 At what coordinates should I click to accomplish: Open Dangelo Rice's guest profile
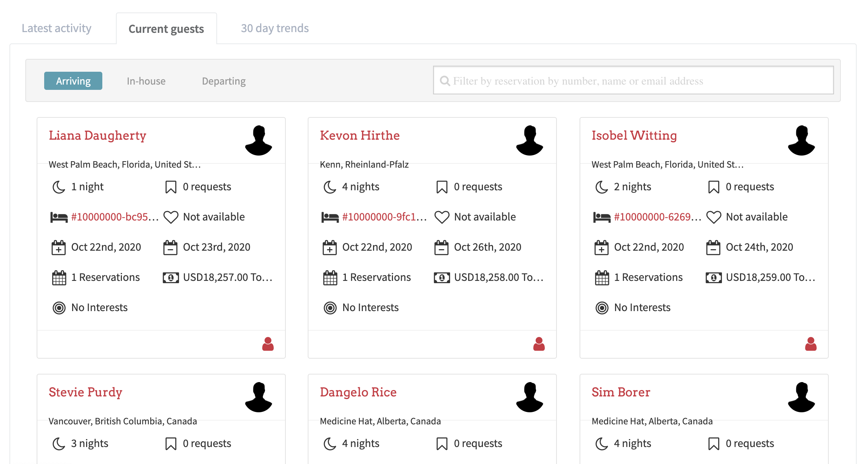tap(358, 392)
